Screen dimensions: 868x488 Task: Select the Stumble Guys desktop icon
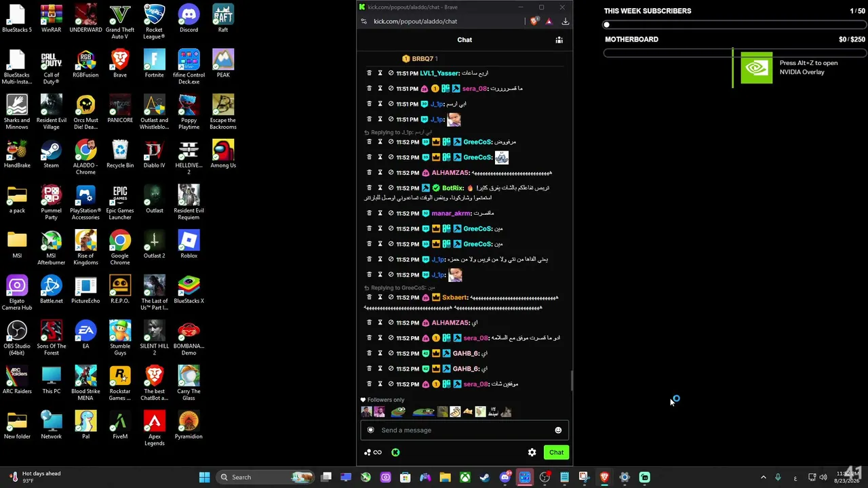(x=120, y=338)
